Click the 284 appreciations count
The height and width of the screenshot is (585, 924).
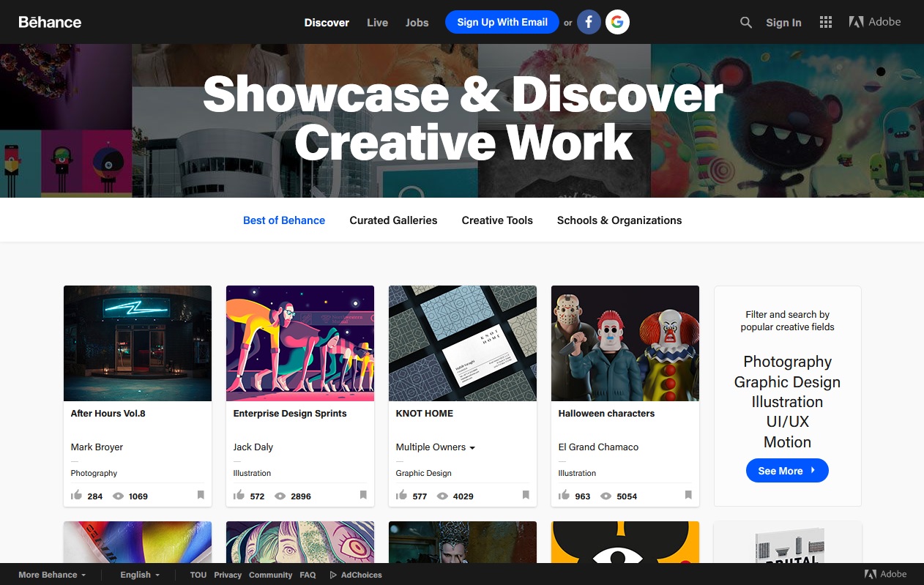[95, 496]
